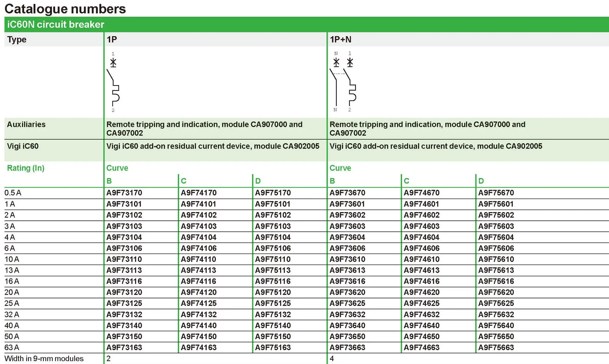Select catalogue number A9F74113
The height and width of the screenshot is (364, 609).
(x=199, y=270)
